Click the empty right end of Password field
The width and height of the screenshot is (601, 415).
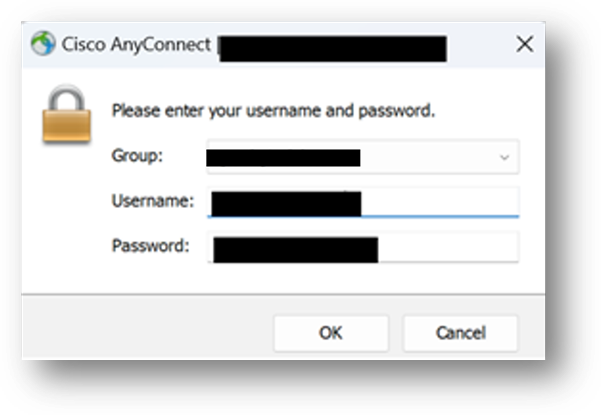[x=448, y=248]
